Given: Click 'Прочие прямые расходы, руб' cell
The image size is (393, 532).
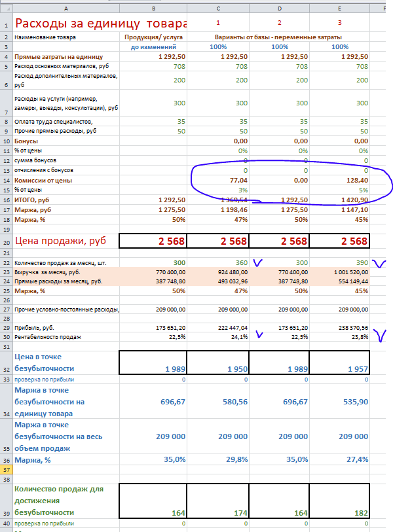Looking at the screenshot, I should (56, 131).
